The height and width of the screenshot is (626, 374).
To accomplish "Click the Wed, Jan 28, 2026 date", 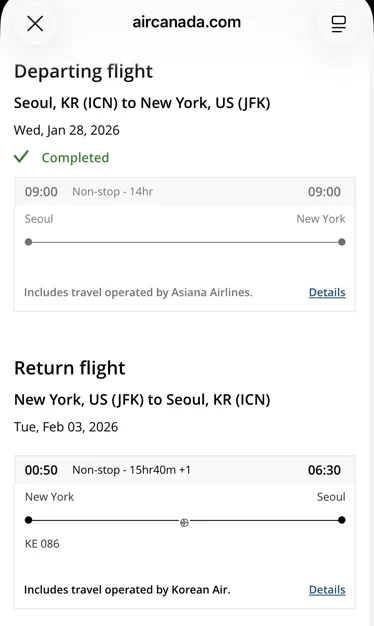I will click(67, 131).
